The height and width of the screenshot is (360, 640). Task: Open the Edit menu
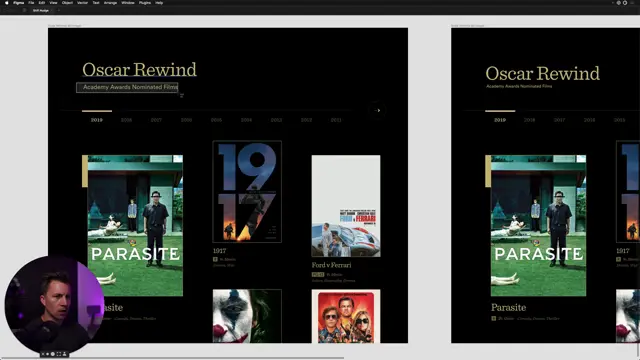[x=42, y=3]
